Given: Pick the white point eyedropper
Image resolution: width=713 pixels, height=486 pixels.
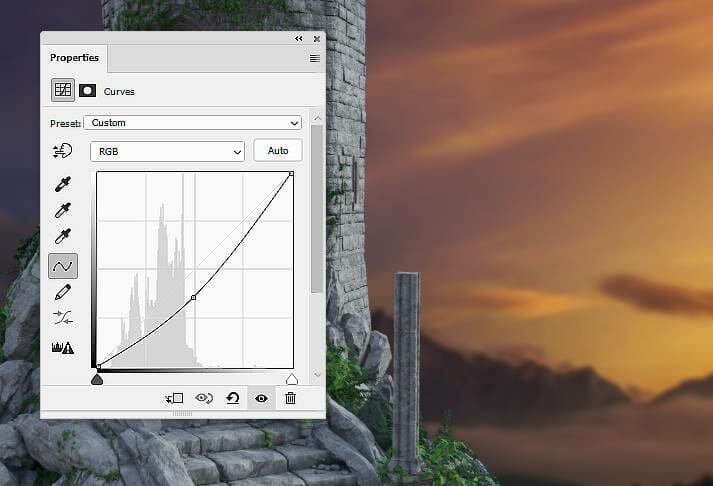Looking at the screenshot, I should point(63,236).
